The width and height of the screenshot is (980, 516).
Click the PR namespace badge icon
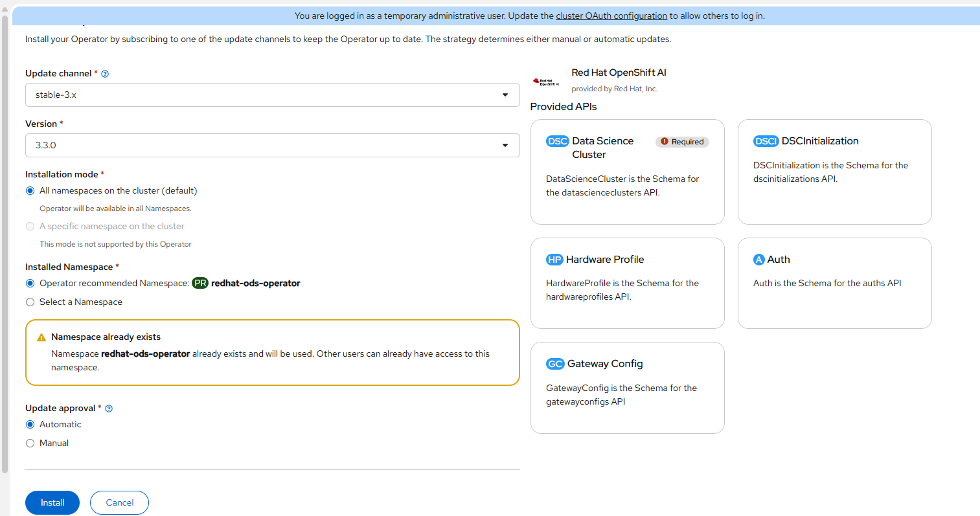(200, 283)
